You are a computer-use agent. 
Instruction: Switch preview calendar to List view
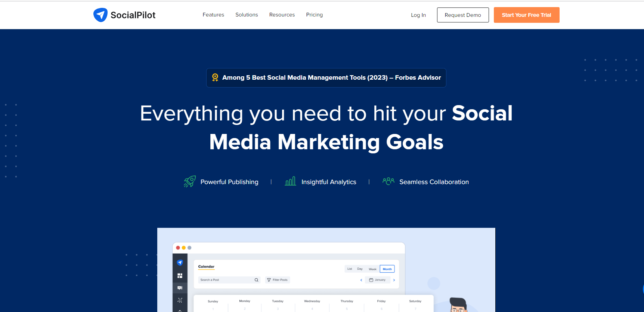[x=350, y=269]
